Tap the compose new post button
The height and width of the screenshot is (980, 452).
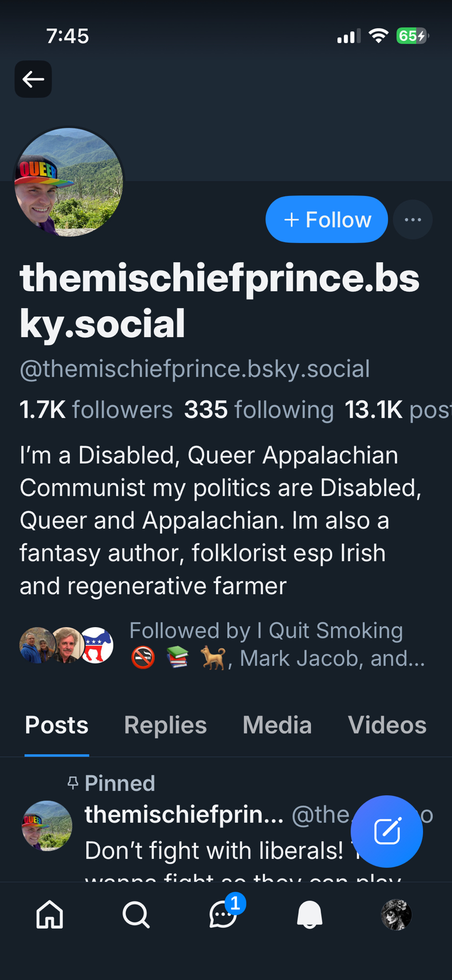(x=387, y=831)
